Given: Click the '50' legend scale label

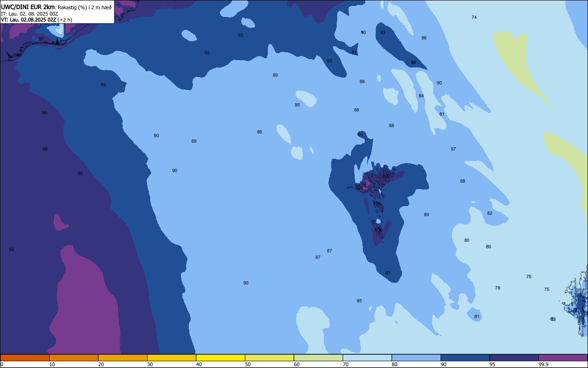Looking at the screenshot, I should (x=248, y=364).
